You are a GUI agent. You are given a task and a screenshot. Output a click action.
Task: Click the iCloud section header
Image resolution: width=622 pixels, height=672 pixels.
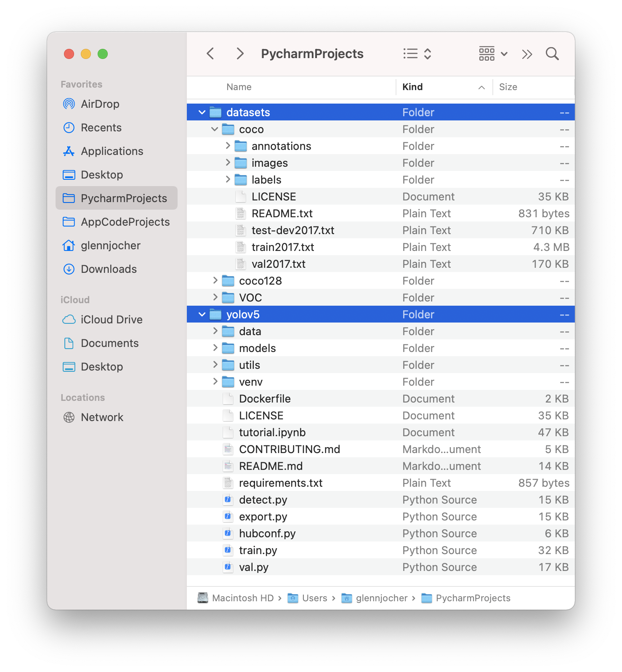click(x=75, y=300)
